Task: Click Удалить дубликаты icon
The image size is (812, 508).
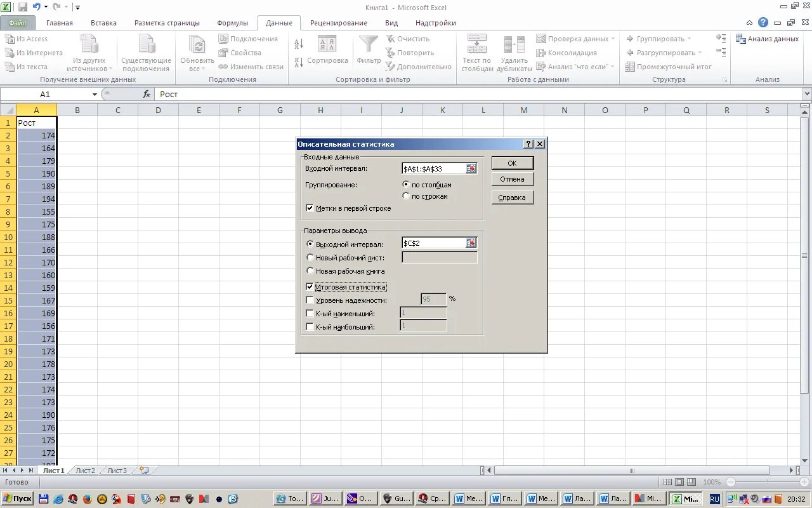Action: (514, 44)
